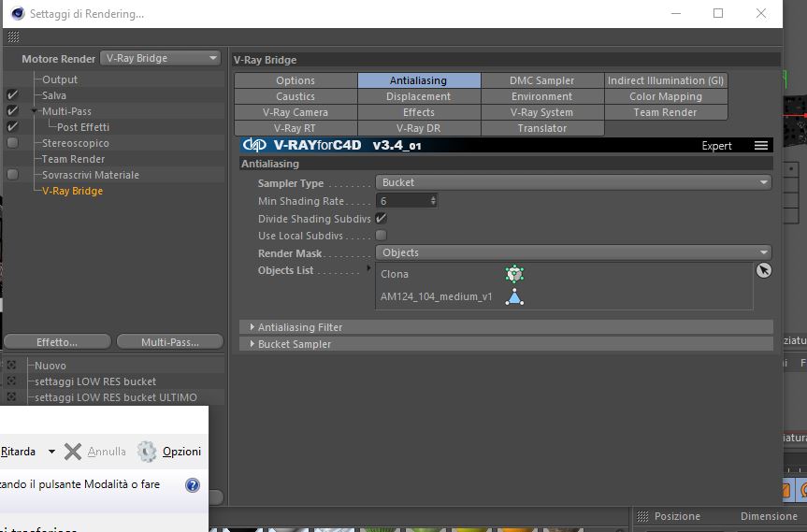Viewport: 807px width, 532px height.
Task: Click the Effetto... button
Action: [57, 341]
